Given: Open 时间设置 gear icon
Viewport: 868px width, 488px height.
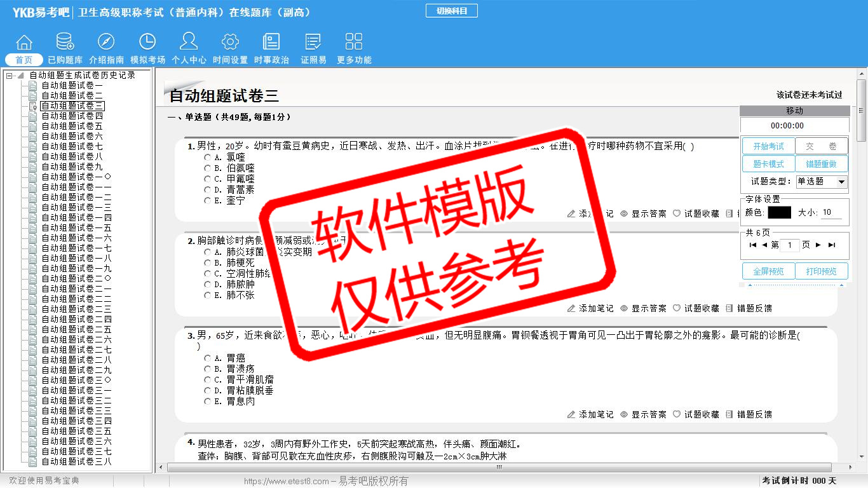Looking at the screenshot, I should click(x=230, y=43).
